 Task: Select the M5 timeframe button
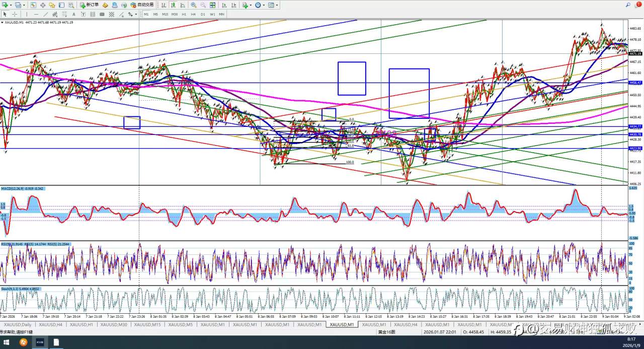click(155, 14)
